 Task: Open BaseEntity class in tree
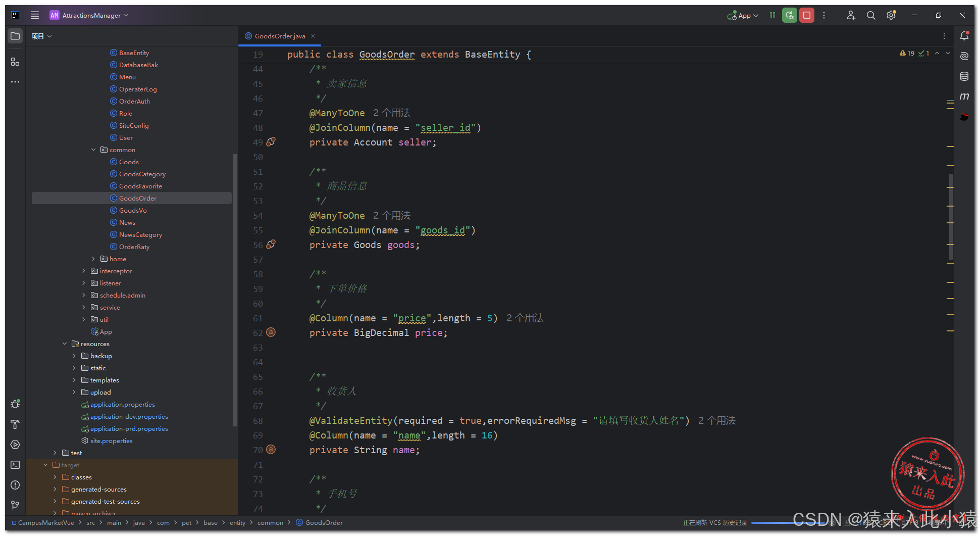tap(134, 53)
